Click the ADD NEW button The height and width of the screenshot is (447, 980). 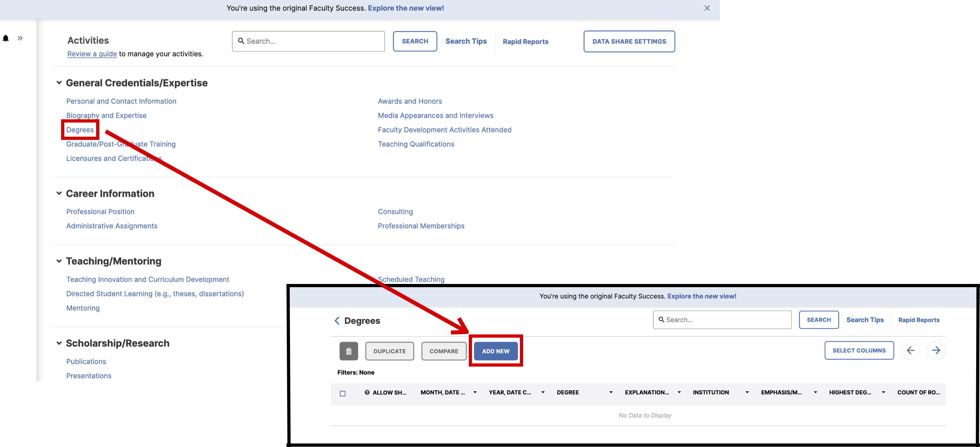pos(496,351)
